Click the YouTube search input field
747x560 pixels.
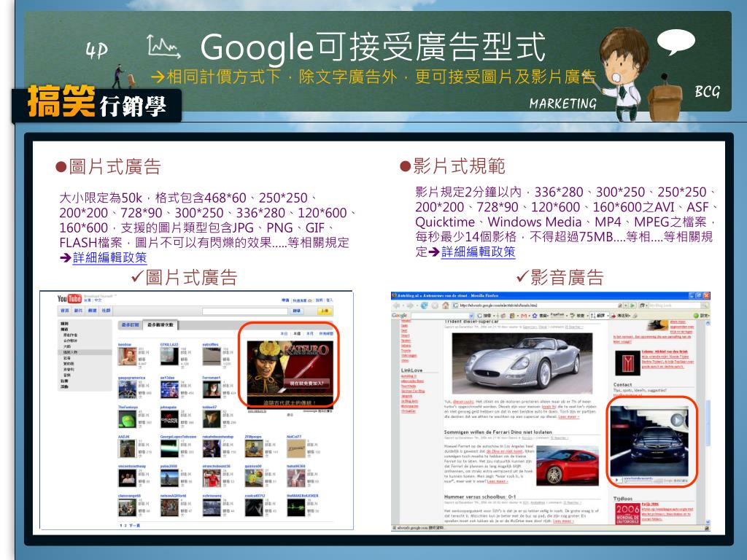pos(245,311)
